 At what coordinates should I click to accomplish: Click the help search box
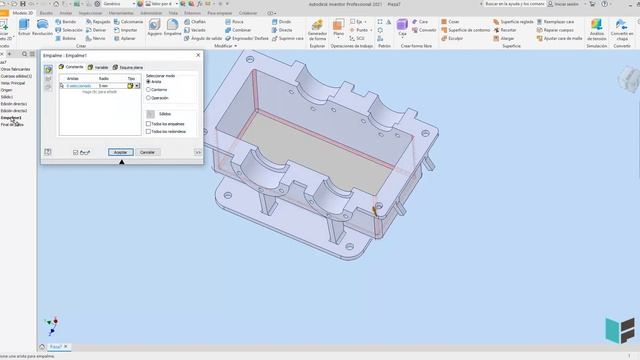[x=515, y=4]
